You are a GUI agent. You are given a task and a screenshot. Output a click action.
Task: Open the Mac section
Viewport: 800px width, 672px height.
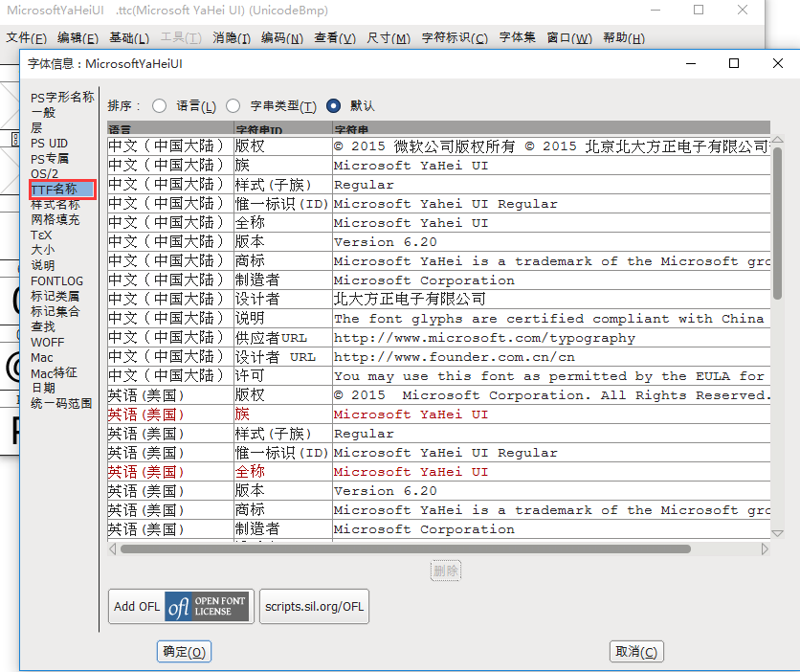point(42,358)
